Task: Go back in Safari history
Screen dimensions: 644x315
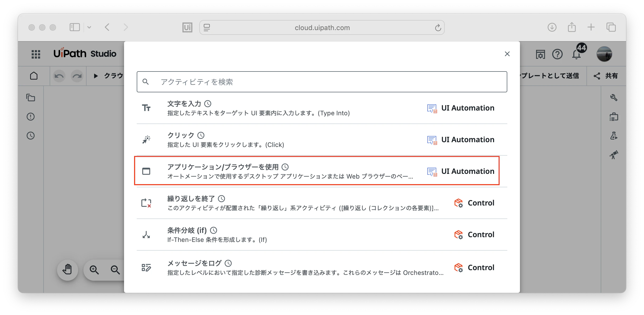Action: [107, 27]
